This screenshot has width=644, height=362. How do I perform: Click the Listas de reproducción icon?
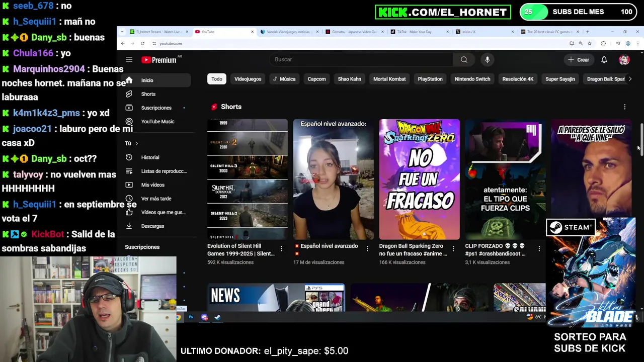(x=129, y=171)
